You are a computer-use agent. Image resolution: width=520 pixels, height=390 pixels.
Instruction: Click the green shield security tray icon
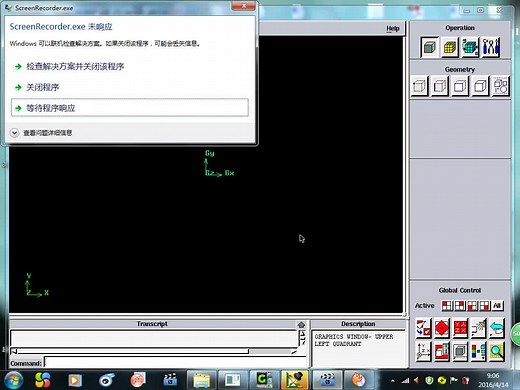[430, 380]
